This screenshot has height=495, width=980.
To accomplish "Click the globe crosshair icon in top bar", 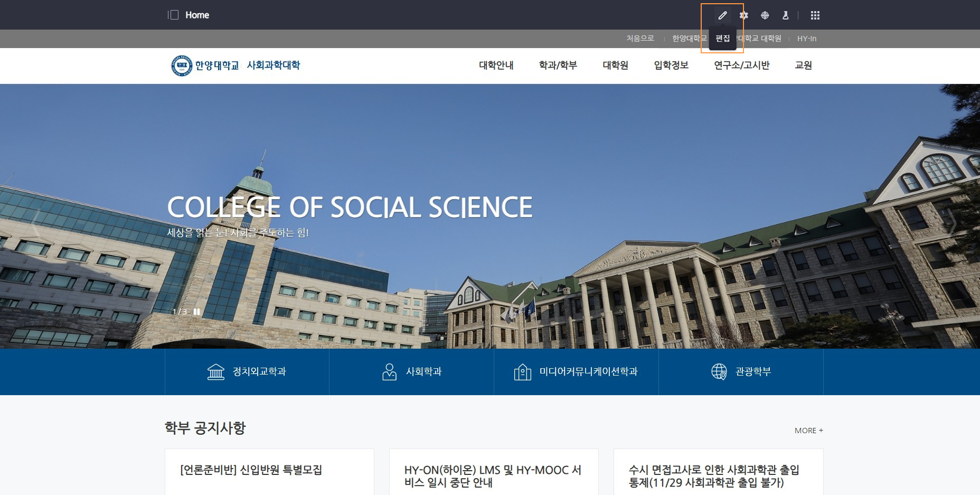I will (x=765, y=15).
